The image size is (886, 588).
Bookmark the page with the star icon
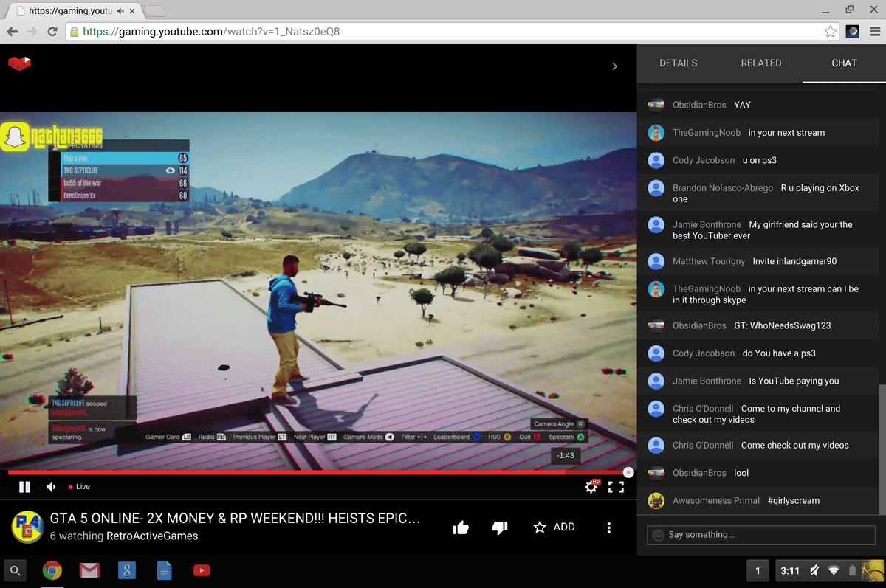tap(831, 32)
